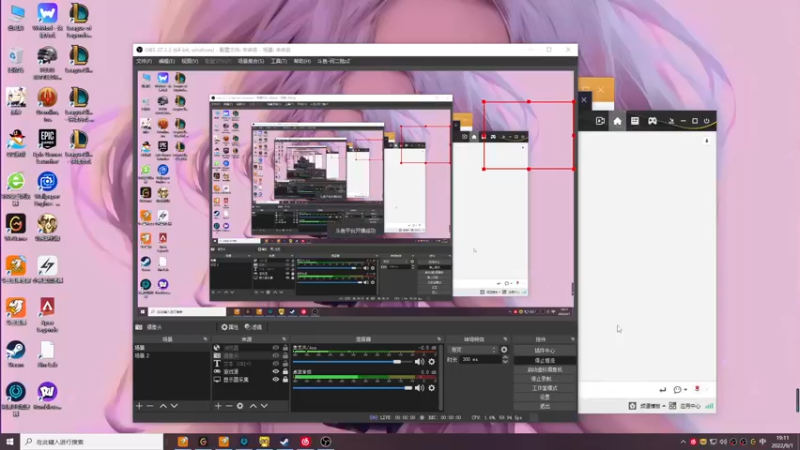The height and width of the screenshot is (450, 800).
Task: Click highlighted 停止推流 button in Controls
Action: 544,360
